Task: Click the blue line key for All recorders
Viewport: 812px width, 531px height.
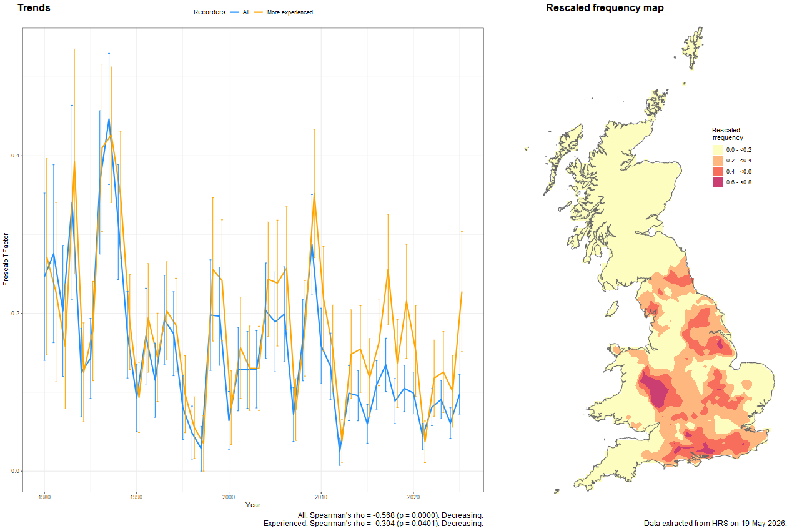Action: point(235,12)
